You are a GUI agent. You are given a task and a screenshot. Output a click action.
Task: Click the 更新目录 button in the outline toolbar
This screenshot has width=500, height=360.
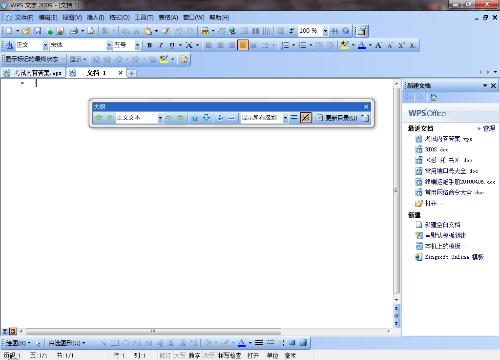(x=337, y=118)
